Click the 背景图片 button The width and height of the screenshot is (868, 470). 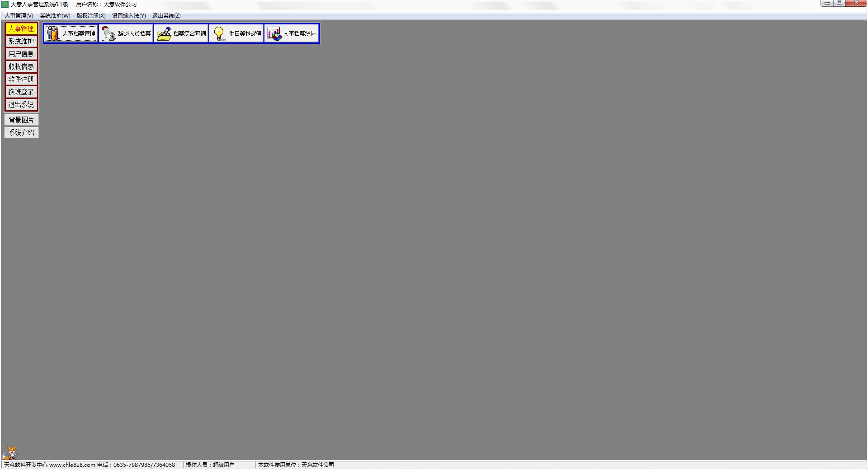tap(22, 120)
